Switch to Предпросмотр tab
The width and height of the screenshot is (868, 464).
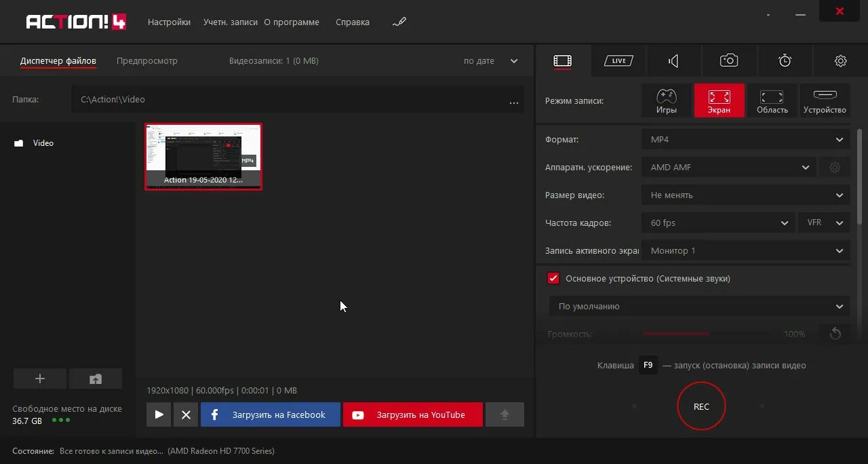147,60
